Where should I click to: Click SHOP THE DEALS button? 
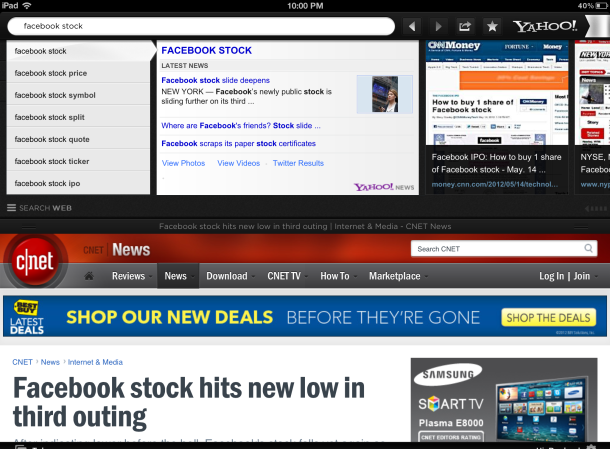coord(548,317)
